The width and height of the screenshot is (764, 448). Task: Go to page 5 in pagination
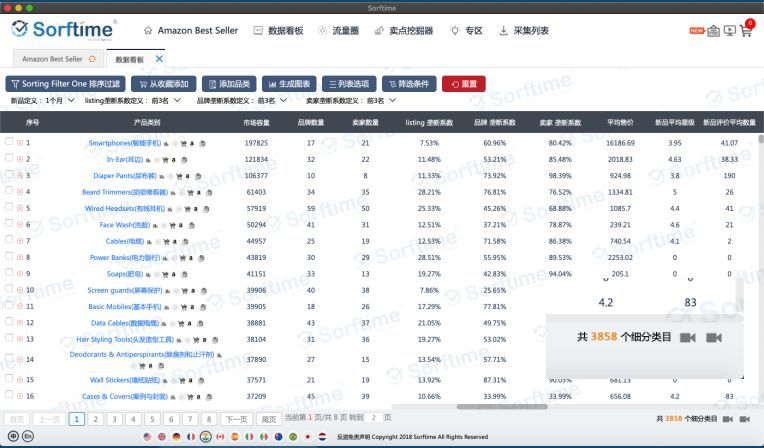click(x=152, y=419)
